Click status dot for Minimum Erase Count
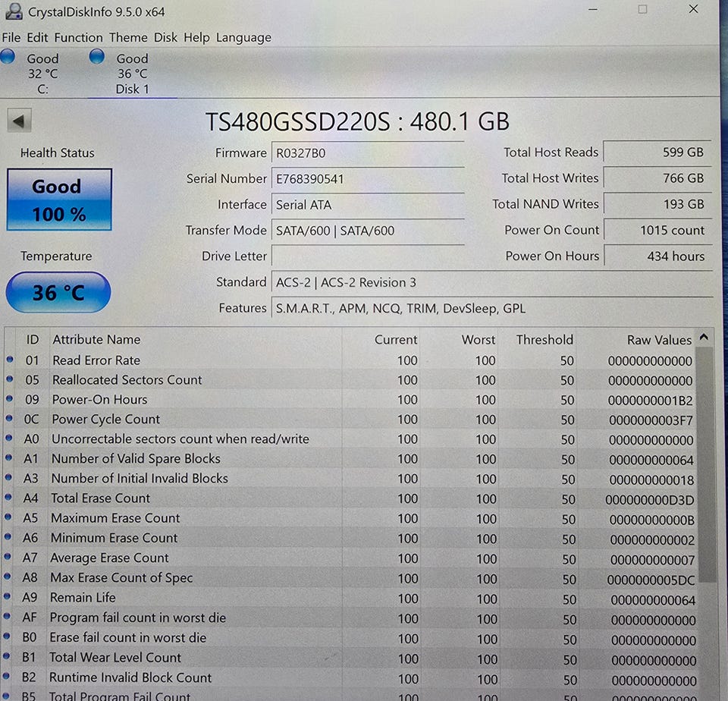The height and width of the screenshot is (701, 728). 8,536
